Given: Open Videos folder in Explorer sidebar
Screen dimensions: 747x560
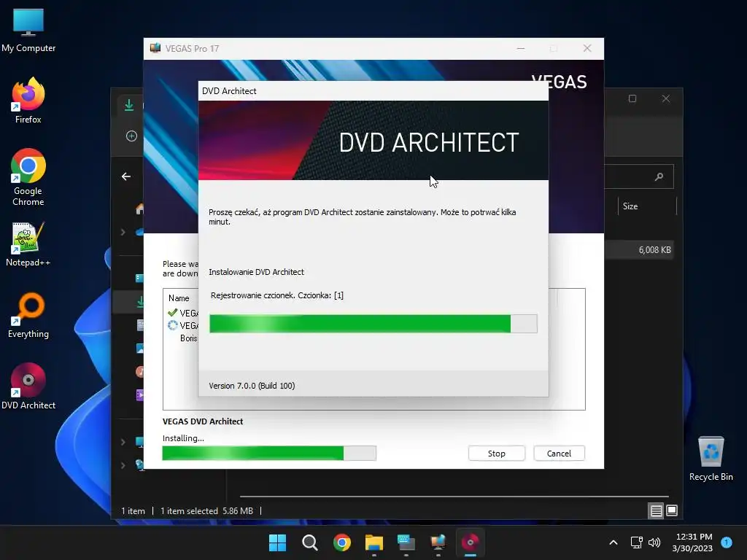Looking at the screenshot, I should coord(140,394).
